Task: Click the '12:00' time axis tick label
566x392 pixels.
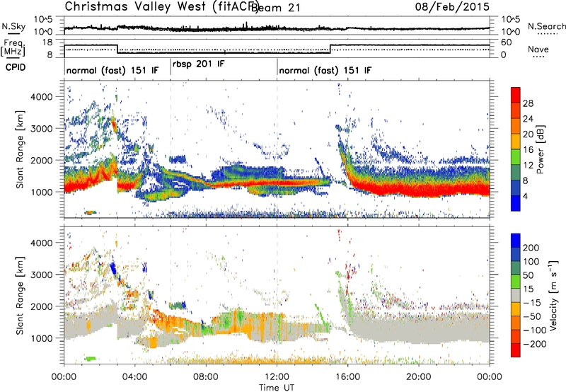Action: (x=277, y=377)
